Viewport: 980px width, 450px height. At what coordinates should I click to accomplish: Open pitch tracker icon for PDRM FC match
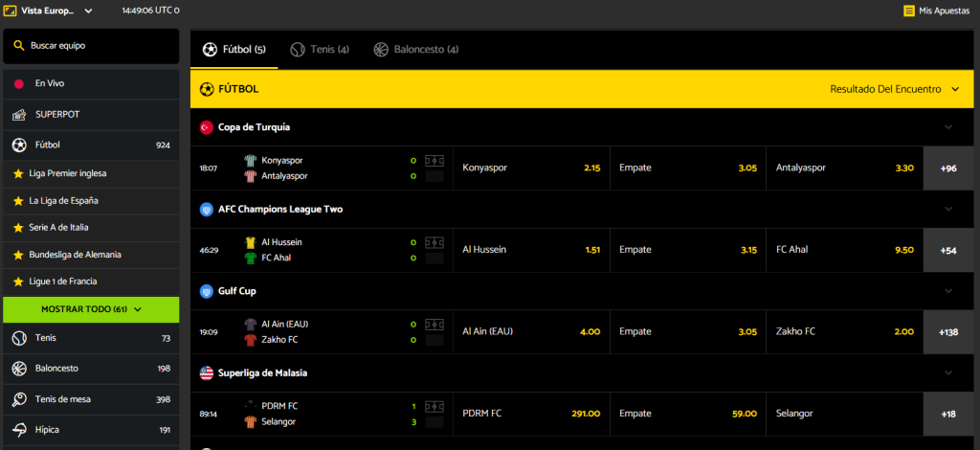click(x=434, y=406)
